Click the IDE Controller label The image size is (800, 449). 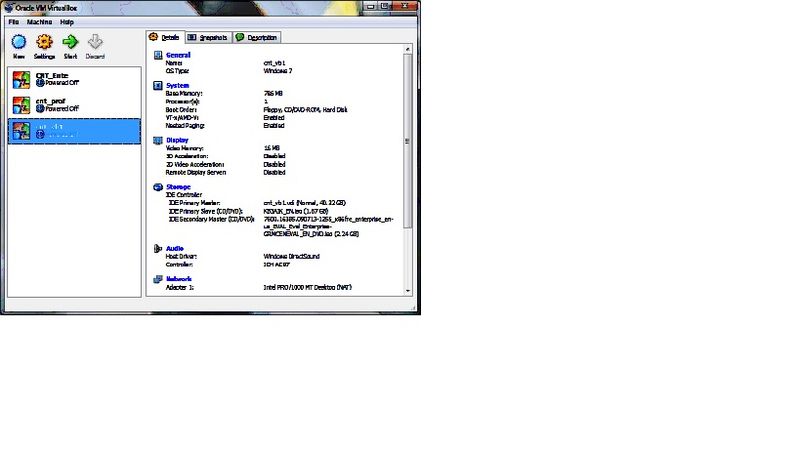[184, 195]
